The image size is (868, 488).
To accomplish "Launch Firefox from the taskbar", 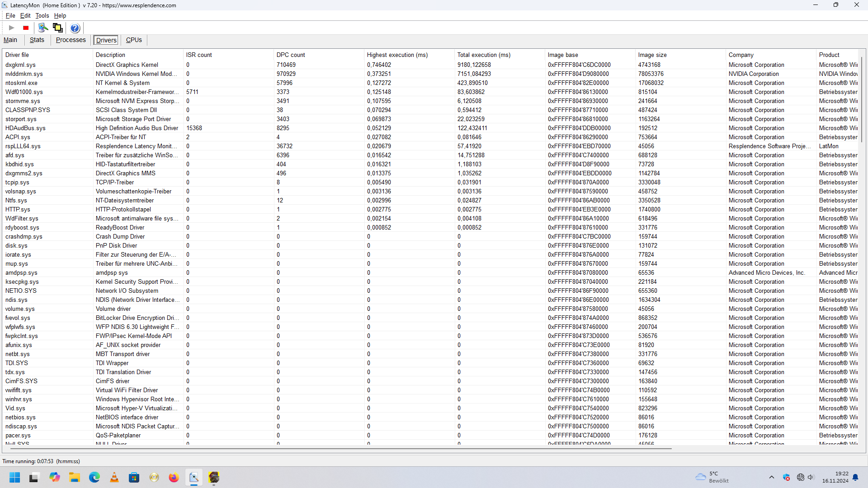I will [x=174, y=478].
